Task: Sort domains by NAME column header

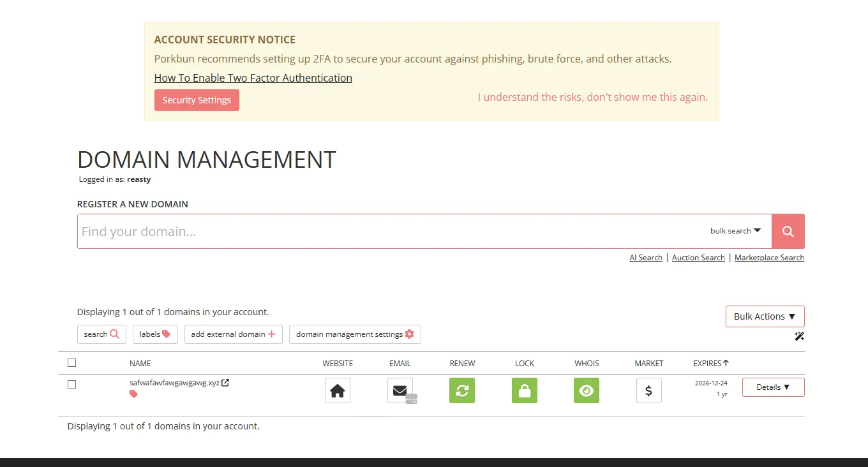Action: click(140, 363)
